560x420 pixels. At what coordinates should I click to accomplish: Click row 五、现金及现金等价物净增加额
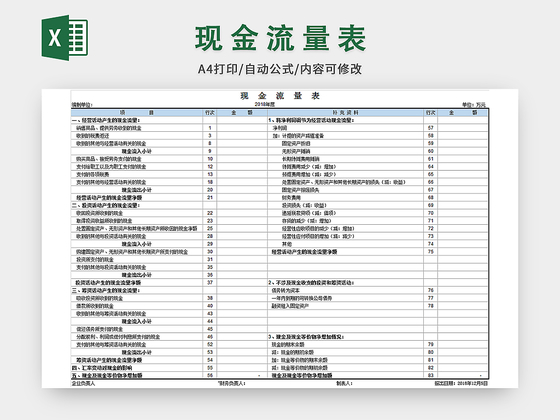click(107, 375)
